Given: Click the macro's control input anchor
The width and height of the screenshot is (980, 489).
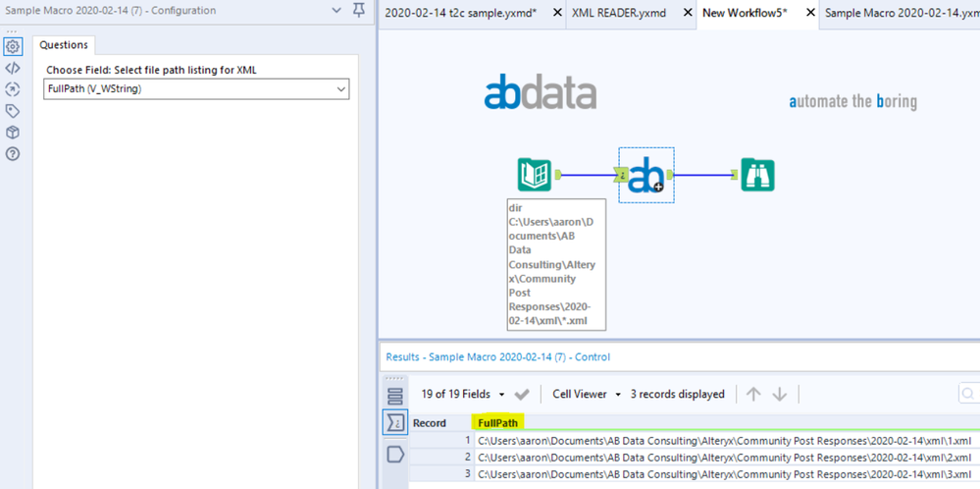Looking at the screenshot, I should pos(621,176).
